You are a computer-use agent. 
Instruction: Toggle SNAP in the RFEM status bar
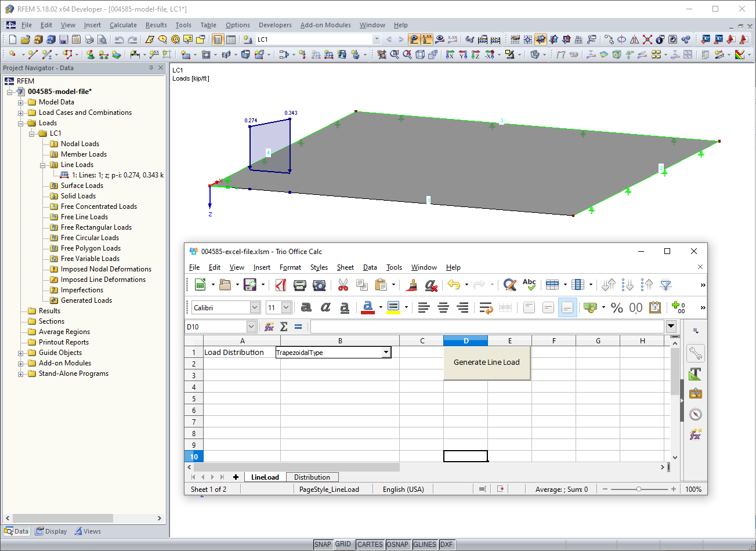point(323,544)
